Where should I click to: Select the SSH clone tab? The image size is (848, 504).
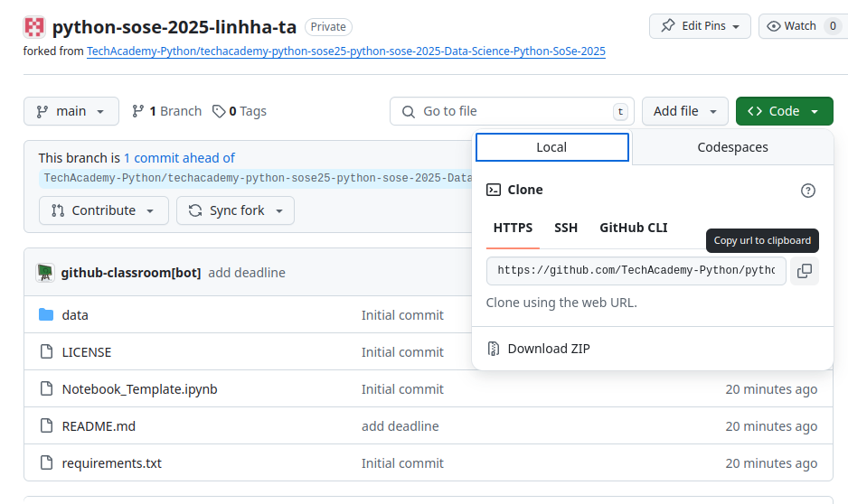pos(566,228)
